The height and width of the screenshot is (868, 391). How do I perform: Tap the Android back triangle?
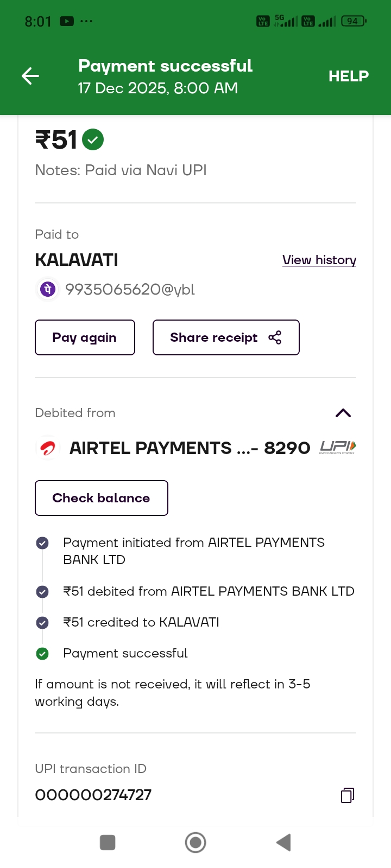pos(283,843)
